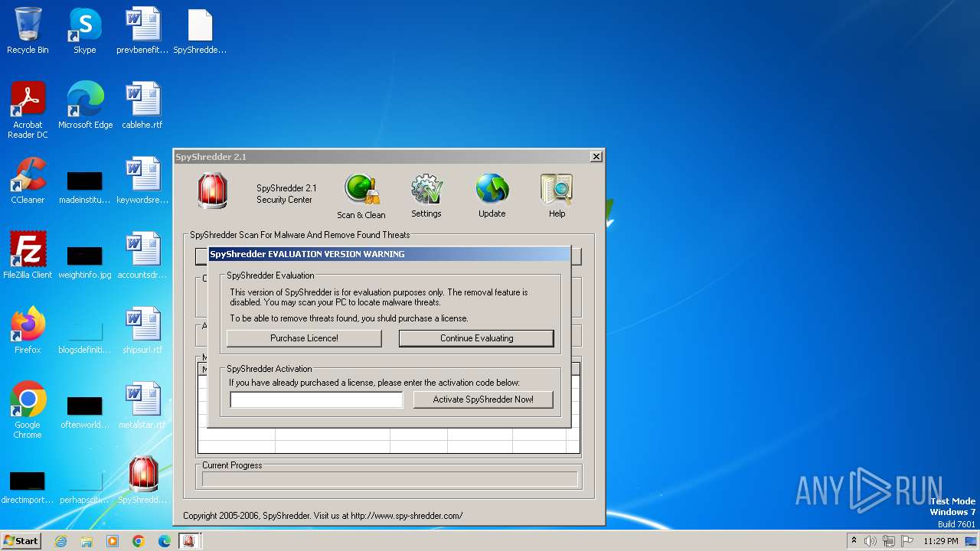Select Recycle Bin desktop icon
Viewport: 980px width, 551px height.
pos(28,31)
